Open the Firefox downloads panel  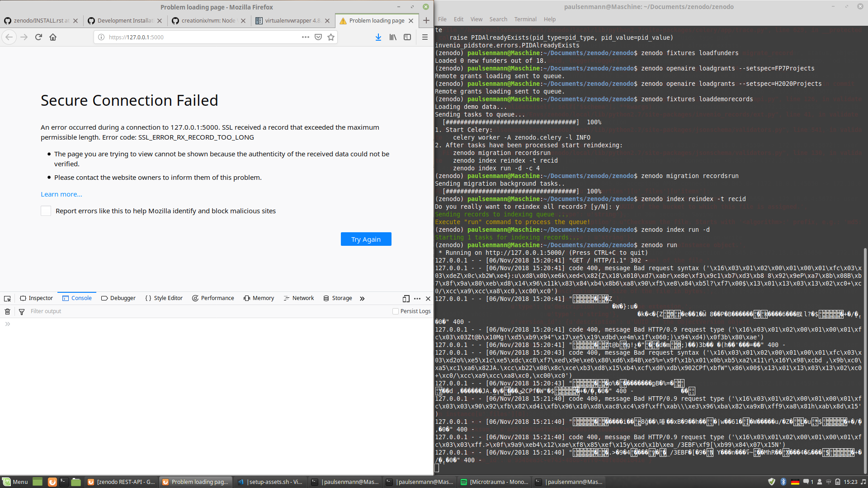point(378,37)
